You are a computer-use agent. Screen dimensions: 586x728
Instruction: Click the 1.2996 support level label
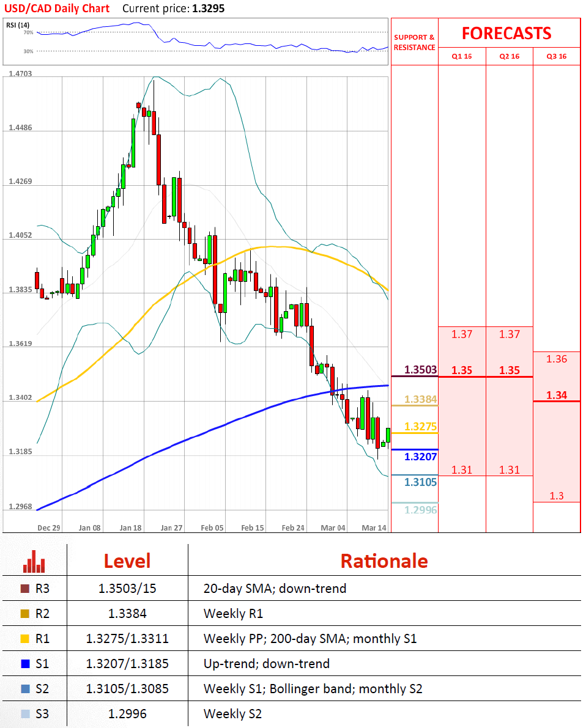[x=421, y=510]
